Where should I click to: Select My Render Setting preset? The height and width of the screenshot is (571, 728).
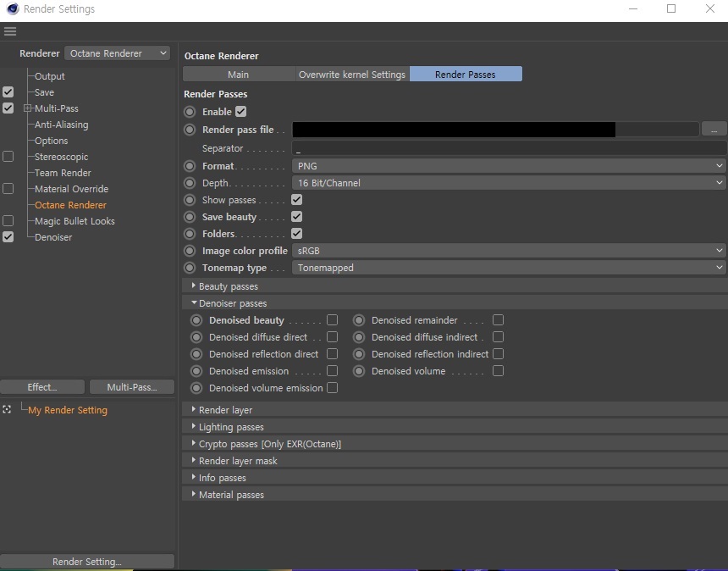pyautogui.click(x=68, y=410)
